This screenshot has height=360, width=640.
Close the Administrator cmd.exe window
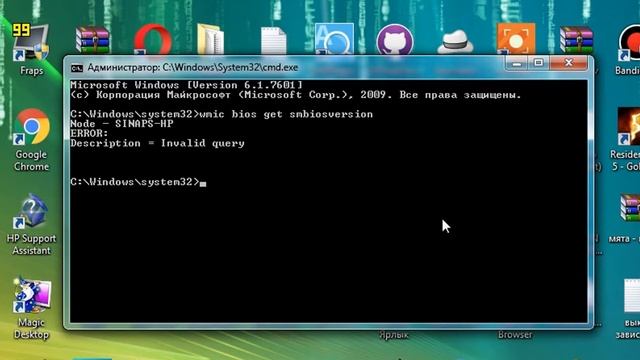point(569,63)
